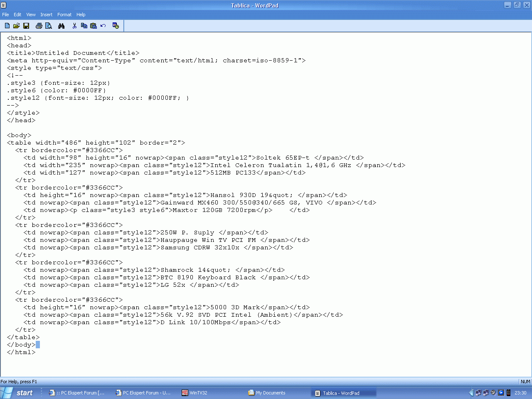Click the '<table width="486"' line
Viewport: 532px width, 399px height.
(x=96, y=143)
